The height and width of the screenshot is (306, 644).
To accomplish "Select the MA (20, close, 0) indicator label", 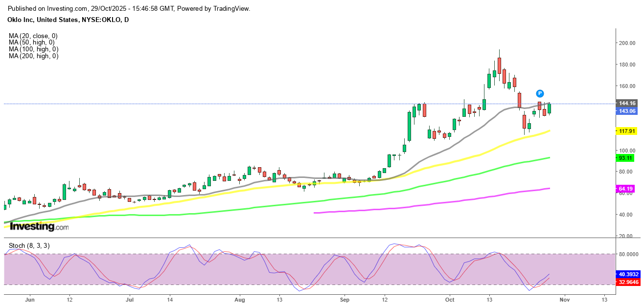I will (x=33, y=36).
